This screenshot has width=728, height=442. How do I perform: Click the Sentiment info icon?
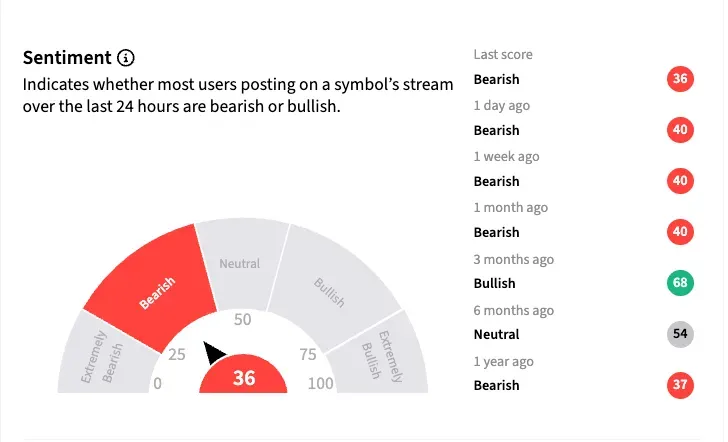coord(125,58)
